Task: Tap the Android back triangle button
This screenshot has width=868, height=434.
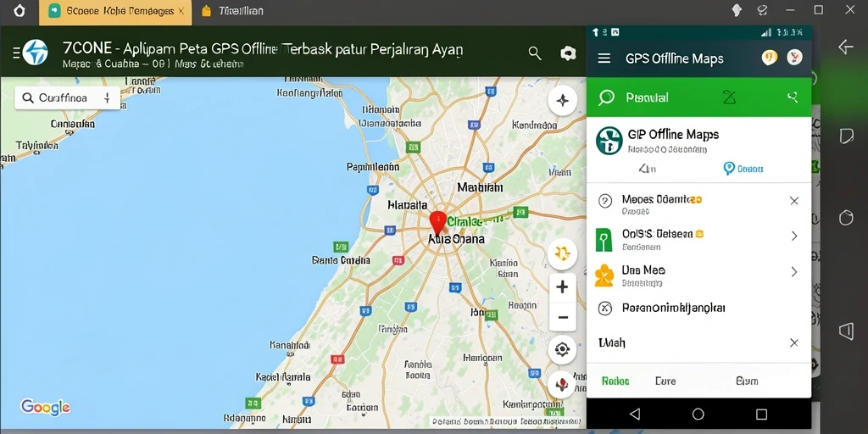Action: coord(635,414)
